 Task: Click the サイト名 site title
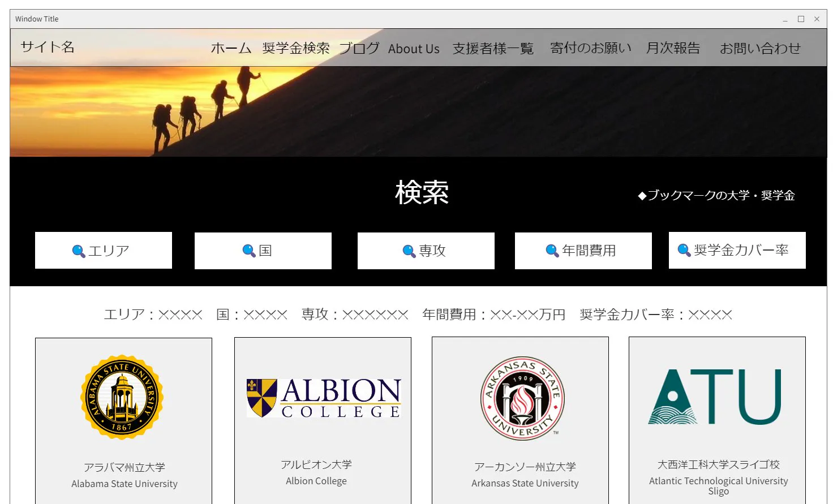48,47
